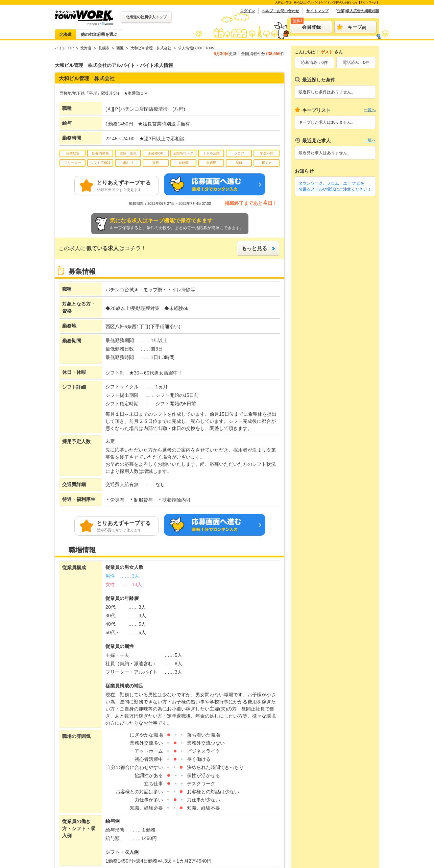Click the シフト応相談 tag
Viewport: 434px width, 868px height.
click(x=100, y=163)
